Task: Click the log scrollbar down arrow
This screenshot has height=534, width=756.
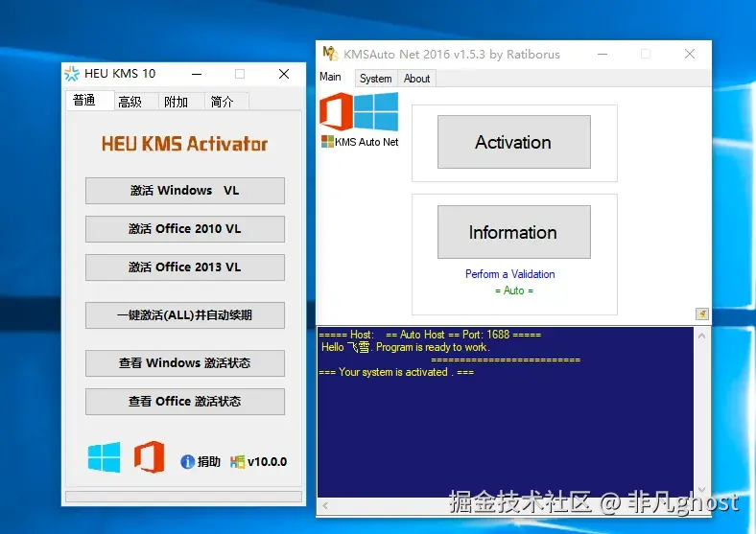Action: pyautogui.click(x=702, y=490)
